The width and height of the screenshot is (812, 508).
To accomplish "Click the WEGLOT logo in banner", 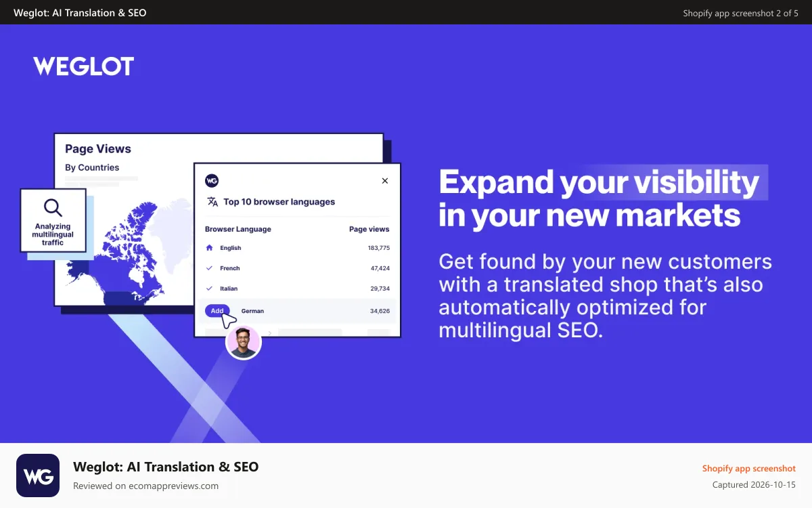I will 84,66.
